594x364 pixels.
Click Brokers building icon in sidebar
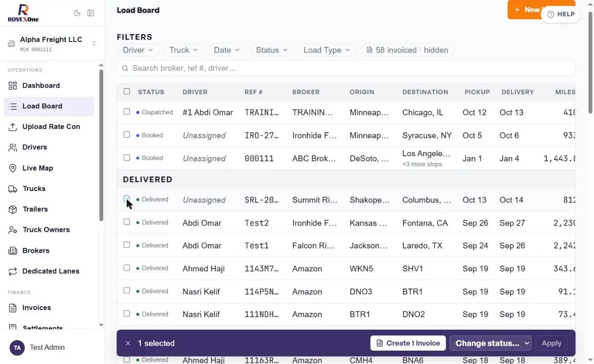(13, 251)
